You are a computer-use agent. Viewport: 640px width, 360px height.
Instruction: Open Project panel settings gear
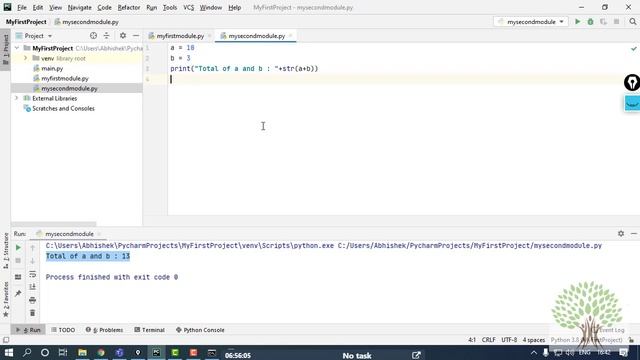[x=123, y=36]
